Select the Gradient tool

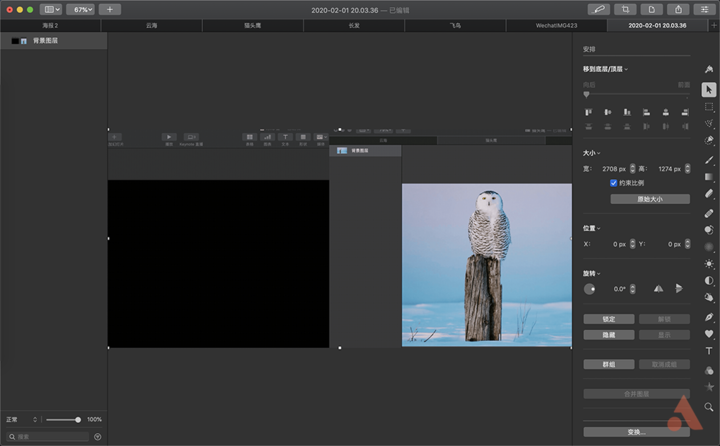(709, 177)
